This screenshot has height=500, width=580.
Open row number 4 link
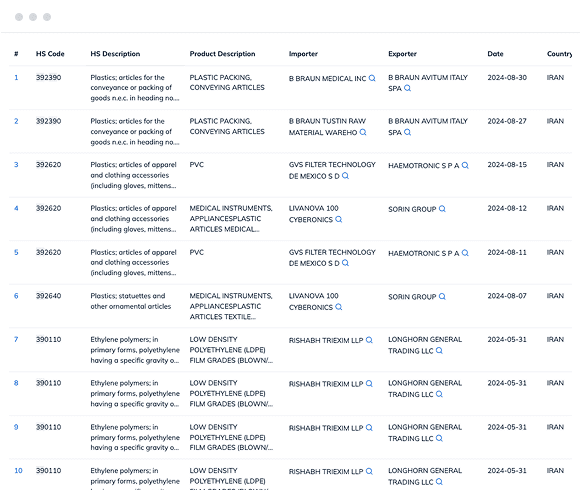click(16, 209)
